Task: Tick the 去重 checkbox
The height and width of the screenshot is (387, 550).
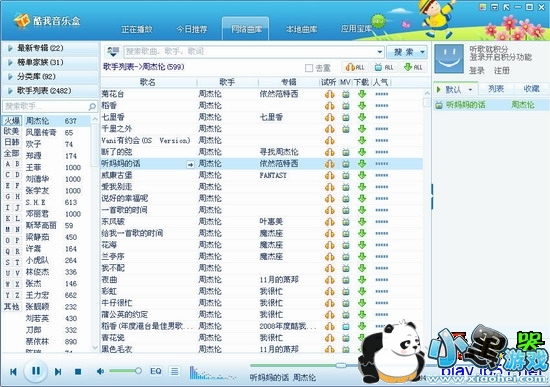Action: (309, 68)
